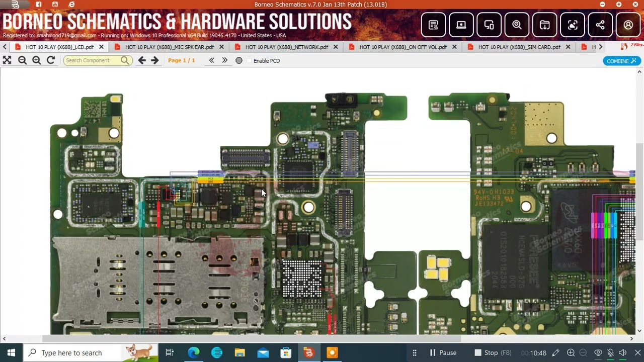
Task: Click the COMBINE button
Action: click(x=622, y=61)
